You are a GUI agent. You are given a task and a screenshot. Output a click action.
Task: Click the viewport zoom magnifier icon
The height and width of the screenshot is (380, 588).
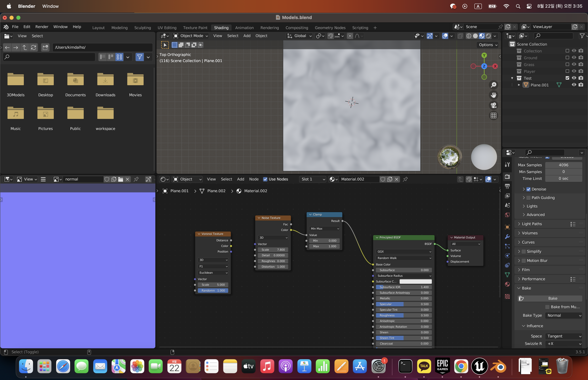click(x=494, y=85)
